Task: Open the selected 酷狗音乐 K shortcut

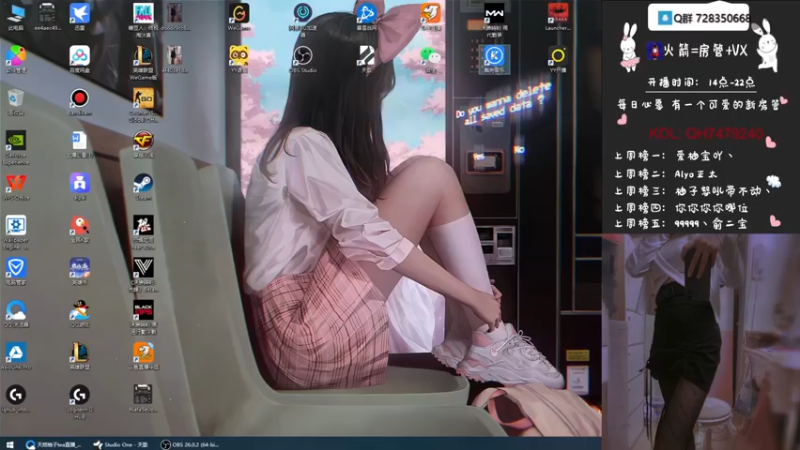Action: (x=494, y=59)
